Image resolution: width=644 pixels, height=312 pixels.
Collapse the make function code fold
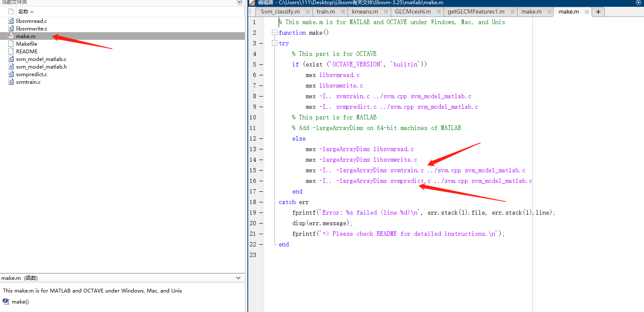point(274,32)
